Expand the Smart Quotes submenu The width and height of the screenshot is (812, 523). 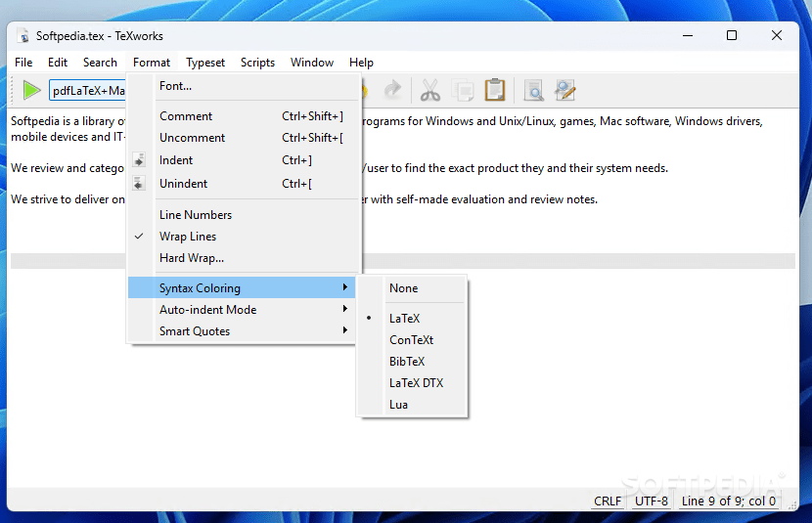[x=242, y=331]
